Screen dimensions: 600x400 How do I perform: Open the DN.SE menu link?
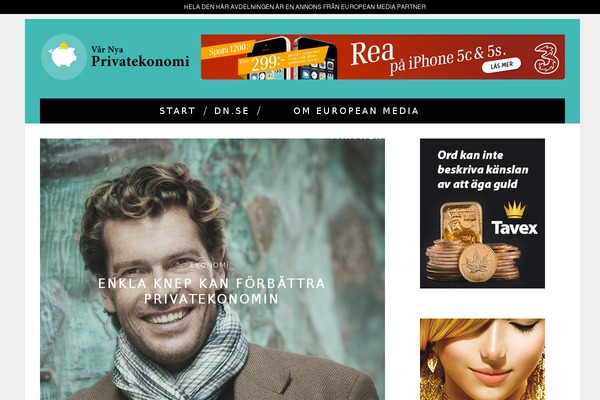pyautogui.click(x=232, y=111)
